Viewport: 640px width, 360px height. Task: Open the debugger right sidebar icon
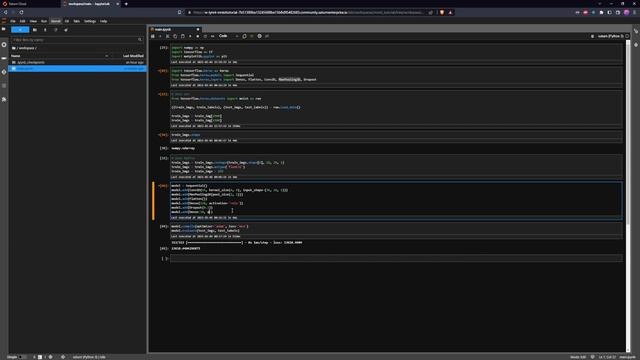(x=636, y=44)
